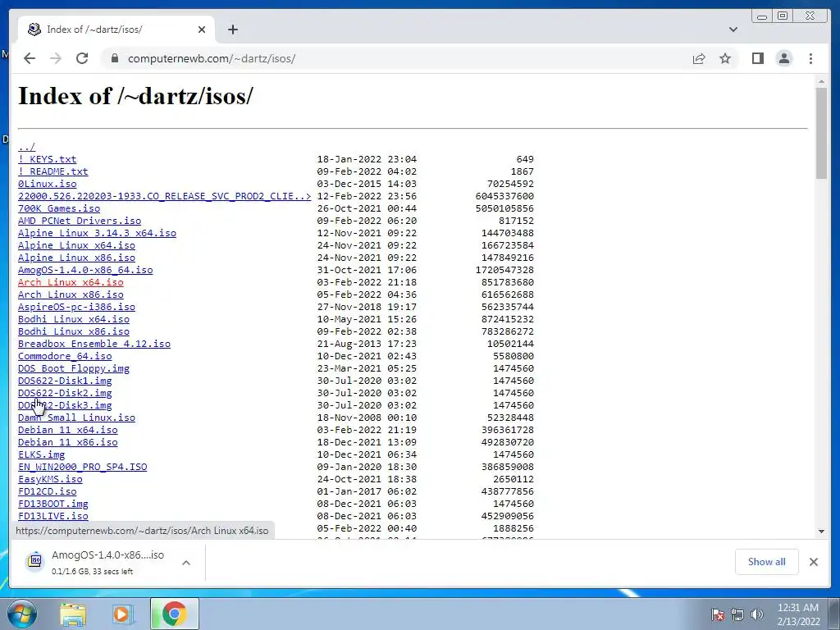Click the lock icon in address bar
This screenshot has width=840, height=630.
114,58
